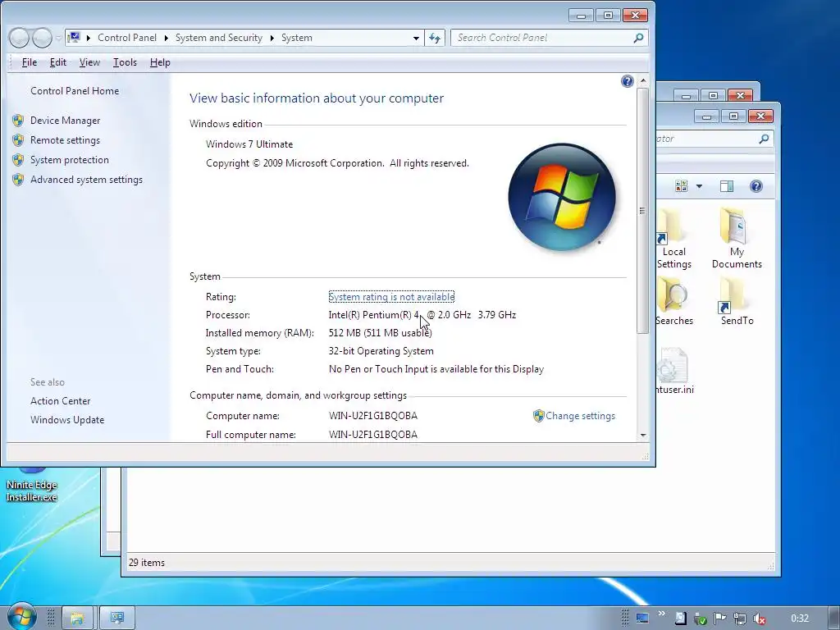Open Advanced system settings
This screenshot has width=840, height=630.
(x=86, y=180)
